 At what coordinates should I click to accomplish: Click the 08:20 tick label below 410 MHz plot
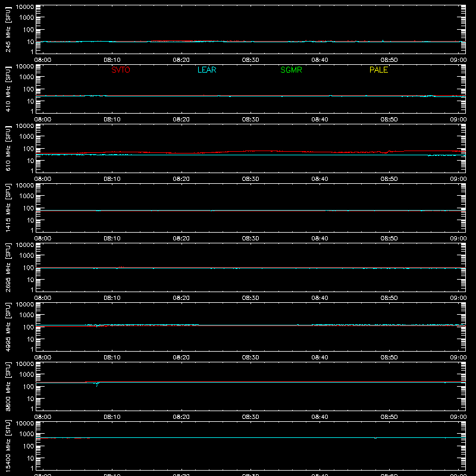click(x=181, y=120)
